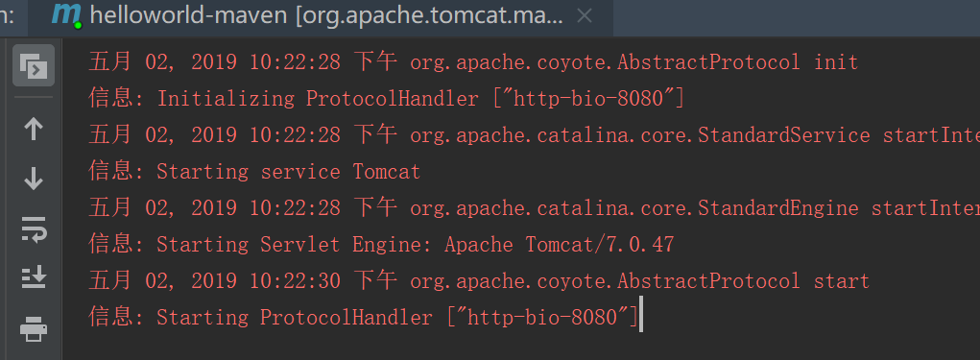980x360 pixels.
Task: Click the Down the Stack Trace arrow
Action: pyautogui.click(x=34, y=179)
